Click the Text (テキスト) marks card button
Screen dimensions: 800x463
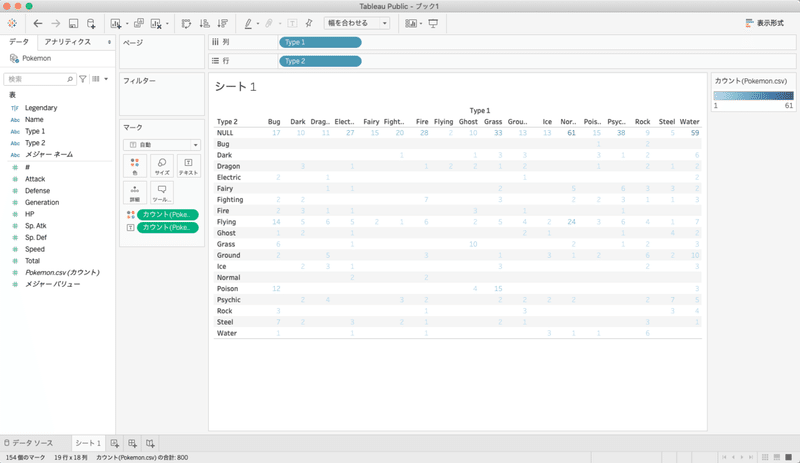[x=188, y=166]
